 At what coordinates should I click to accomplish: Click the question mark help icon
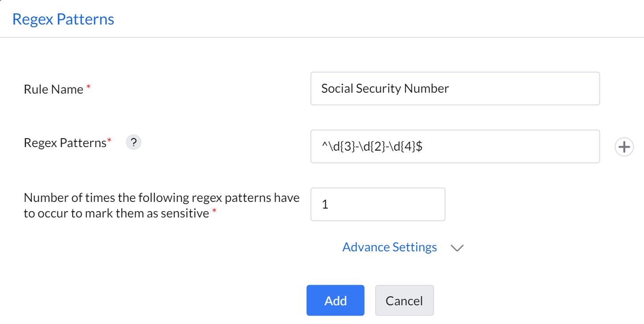pyautogui.click(x=134, y=143)
